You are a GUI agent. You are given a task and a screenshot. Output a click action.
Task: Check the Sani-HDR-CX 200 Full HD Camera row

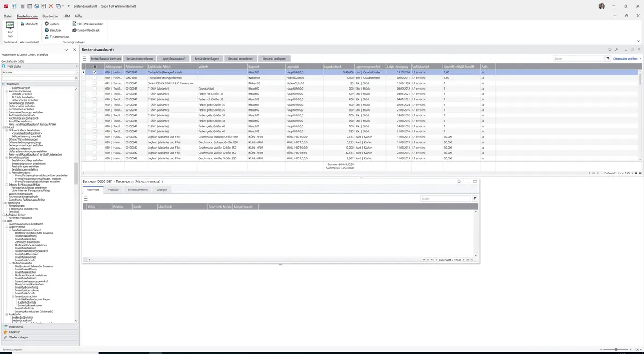[94, 83]
